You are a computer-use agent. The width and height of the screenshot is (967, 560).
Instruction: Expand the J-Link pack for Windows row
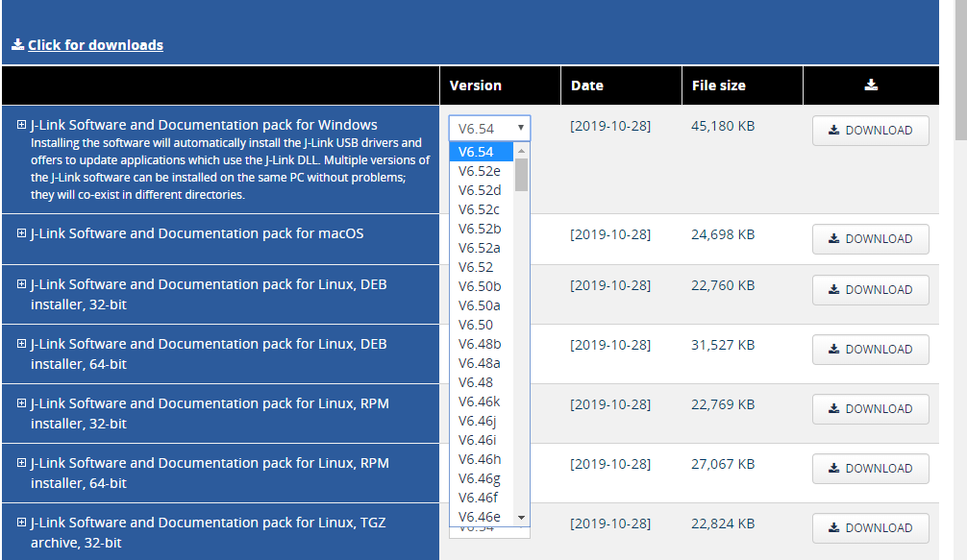tap(21, 125)
